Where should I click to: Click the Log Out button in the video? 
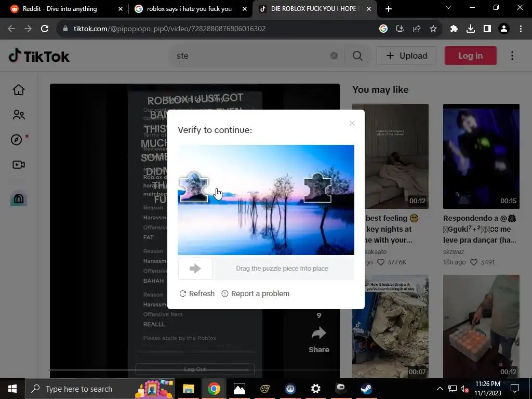coord(195,369)
